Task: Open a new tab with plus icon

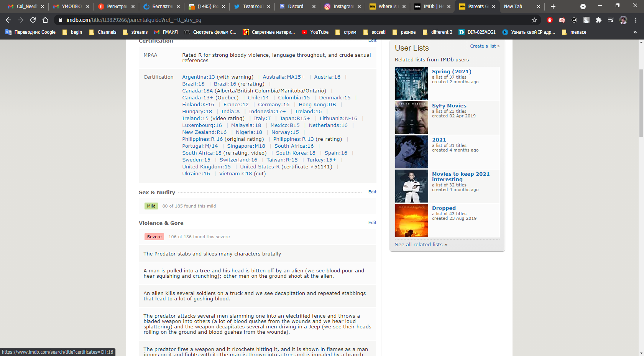Action: pyautogui.click(x=553, y=7)
